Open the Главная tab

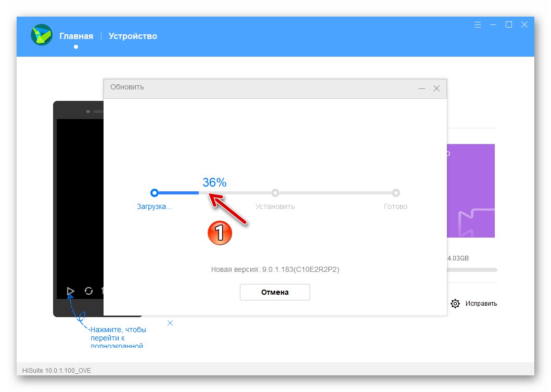76,36
